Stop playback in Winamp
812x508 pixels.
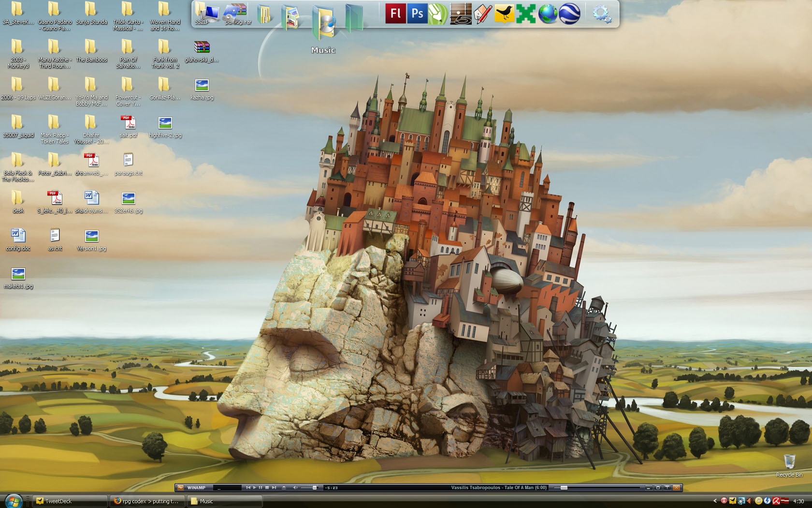click(x=267, y=488)
